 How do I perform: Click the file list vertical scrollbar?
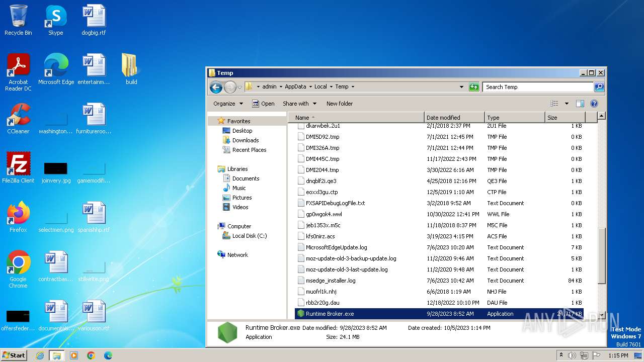pyautogui.click(x=601, y=255)
